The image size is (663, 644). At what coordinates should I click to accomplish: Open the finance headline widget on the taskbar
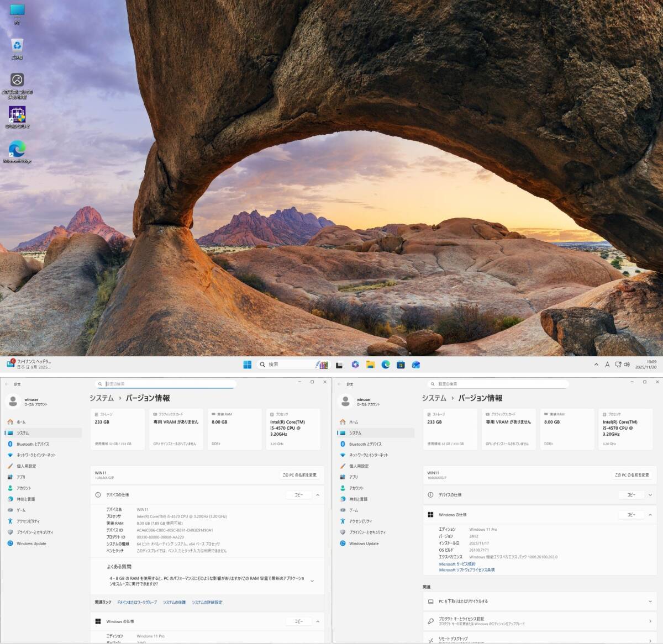29,364
